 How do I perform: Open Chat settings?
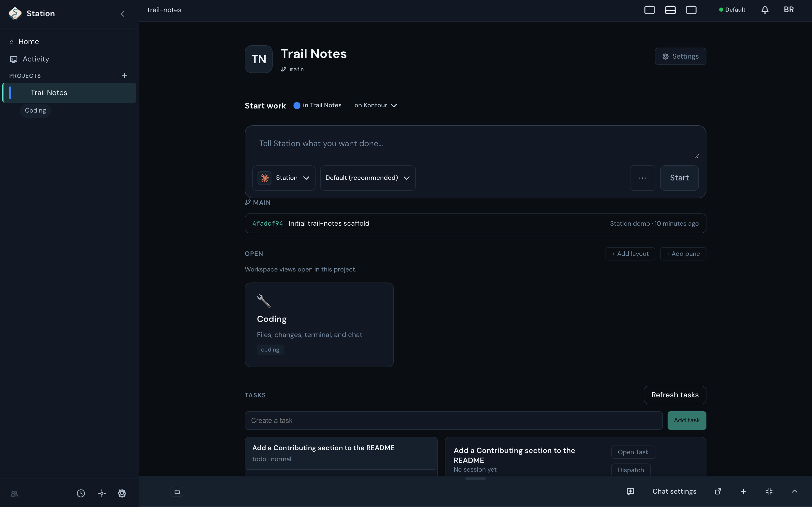pos(674,491)
